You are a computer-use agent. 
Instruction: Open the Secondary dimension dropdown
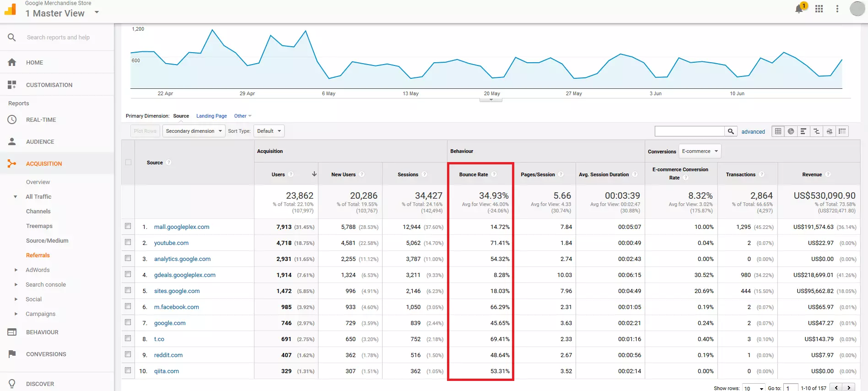coord(194,131)
